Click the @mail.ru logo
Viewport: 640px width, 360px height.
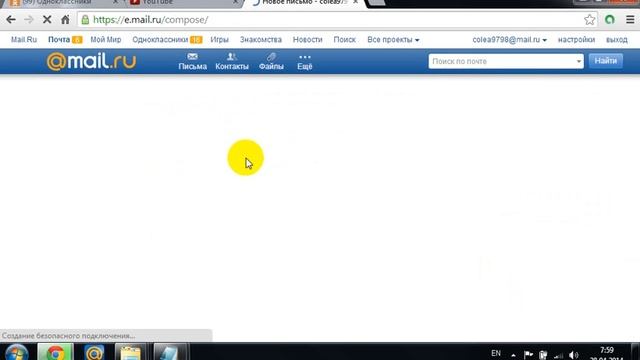tap(91, 61)
